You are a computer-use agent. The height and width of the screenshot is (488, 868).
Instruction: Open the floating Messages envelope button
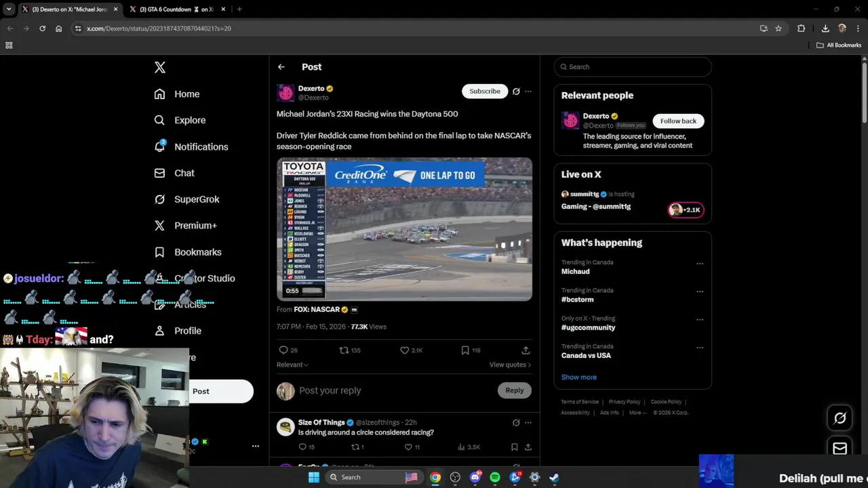[x=840, y=449]
